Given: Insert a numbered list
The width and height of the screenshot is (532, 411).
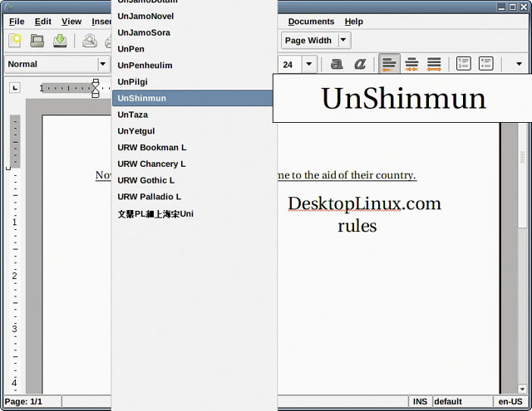Looking at the screenshot, I should pyautogui.click(x=464, y=64).
